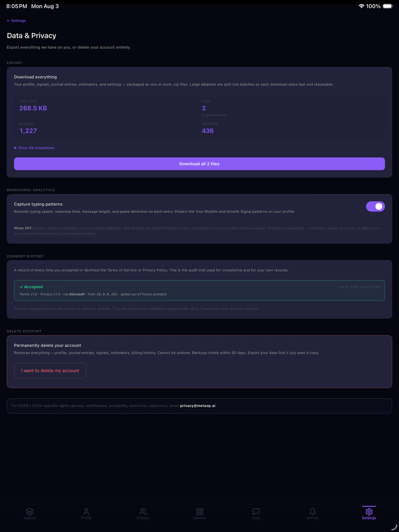Tap the back arrow beside Settings
This screenshot has height=532, width=399.
coord(8,21)
